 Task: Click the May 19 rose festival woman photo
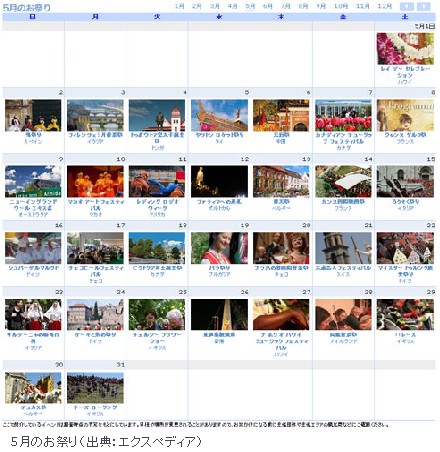(219, 248)
